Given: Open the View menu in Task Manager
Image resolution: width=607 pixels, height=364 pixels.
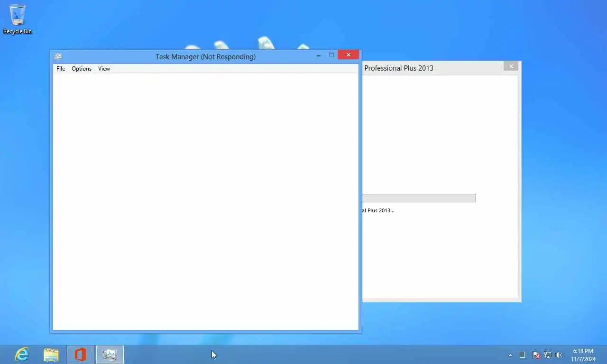Looking at the screenshot, I should [104, 69].
